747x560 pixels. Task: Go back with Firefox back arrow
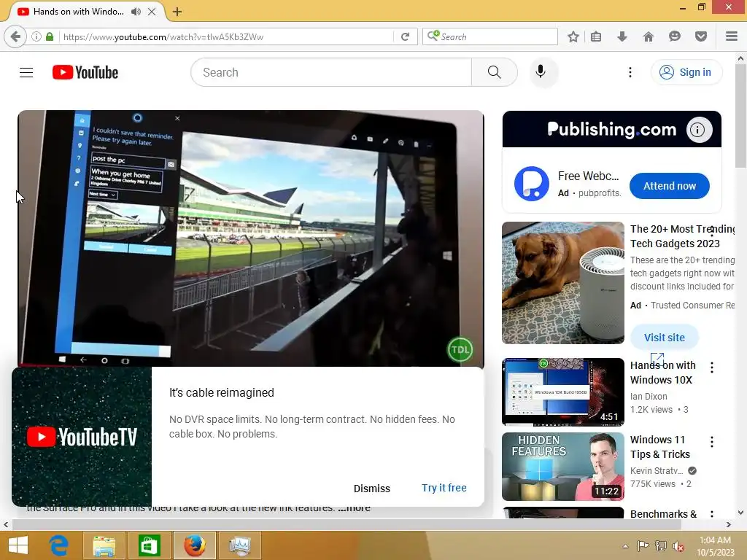(15, 36)
